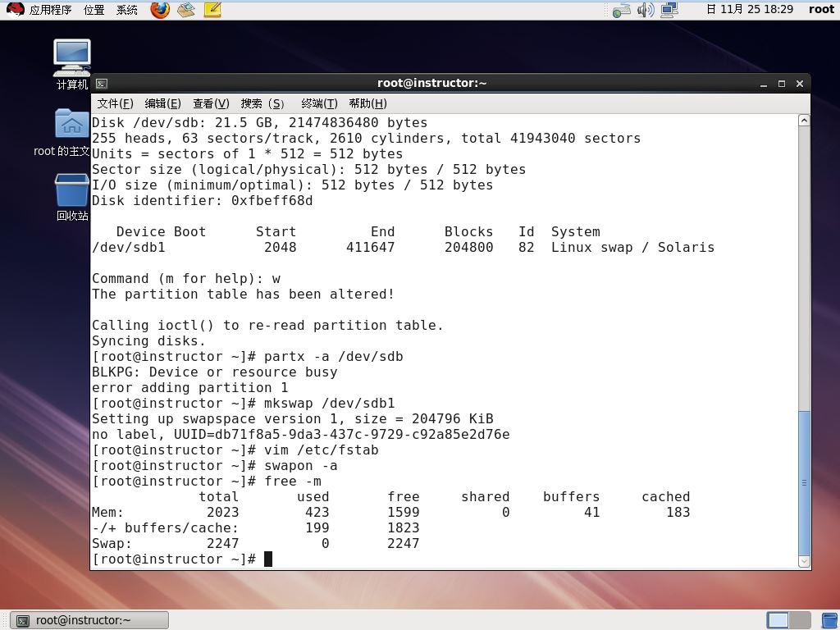Switch to the first workspace in the switcher
Viewport: 840px width, 630px height.
(778, 620)
